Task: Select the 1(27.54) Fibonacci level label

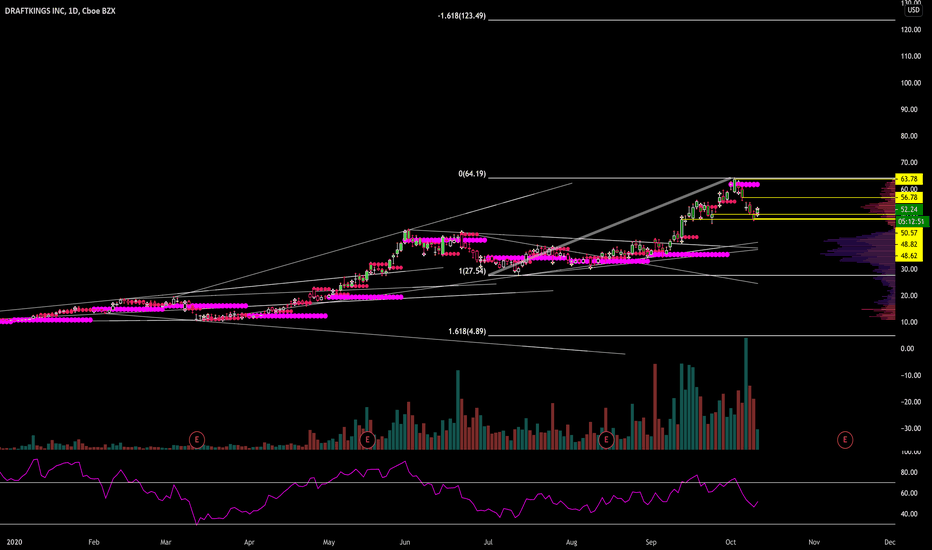Action: tap(472, 271)
